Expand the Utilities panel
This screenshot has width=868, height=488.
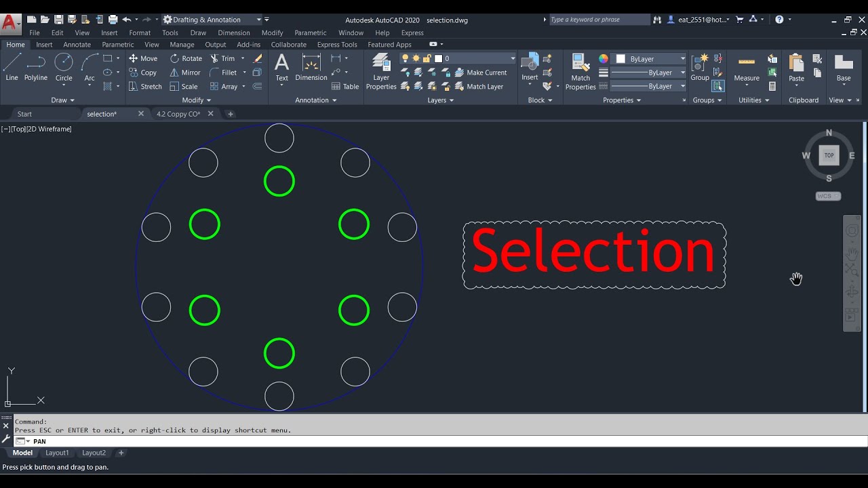pyautogui.click(x=754, y=100)
